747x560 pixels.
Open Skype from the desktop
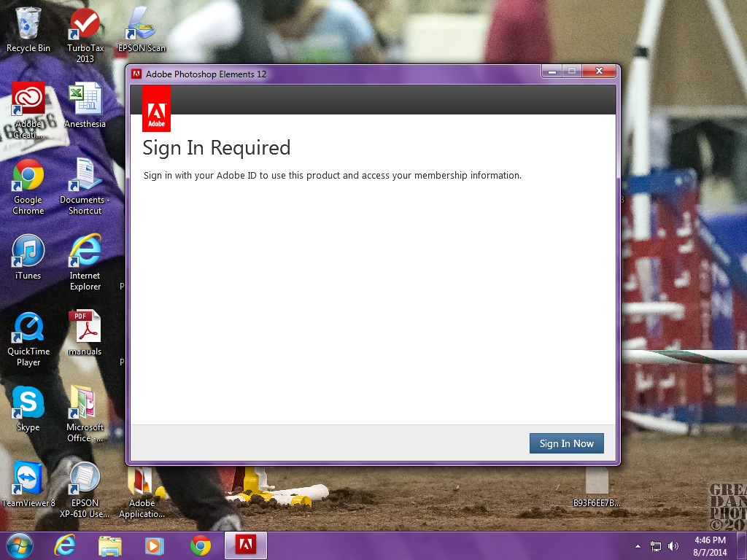(28, 402)
